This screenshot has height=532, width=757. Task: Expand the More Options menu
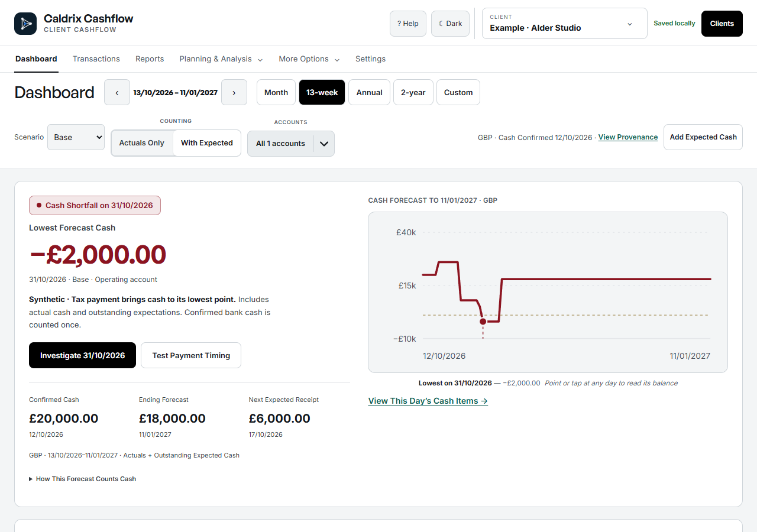pyautogui.click(x=309, y=59)
